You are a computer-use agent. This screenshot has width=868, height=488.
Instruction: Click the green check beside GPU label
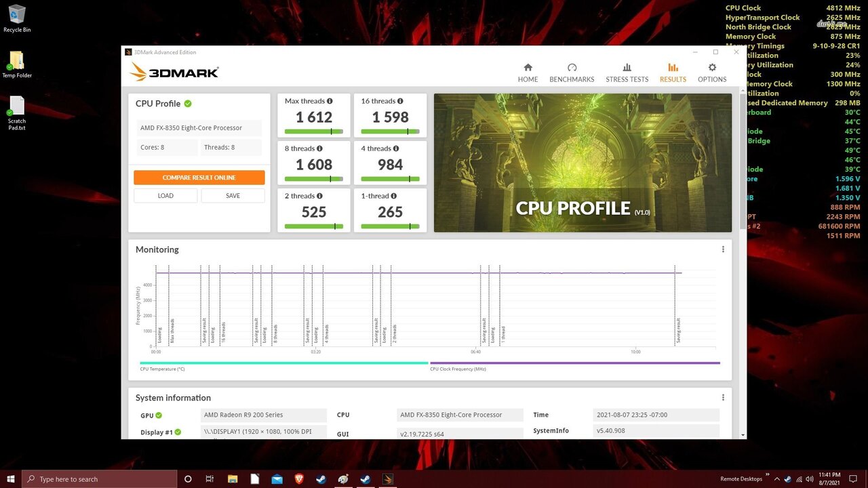click(x=159, y=415)
